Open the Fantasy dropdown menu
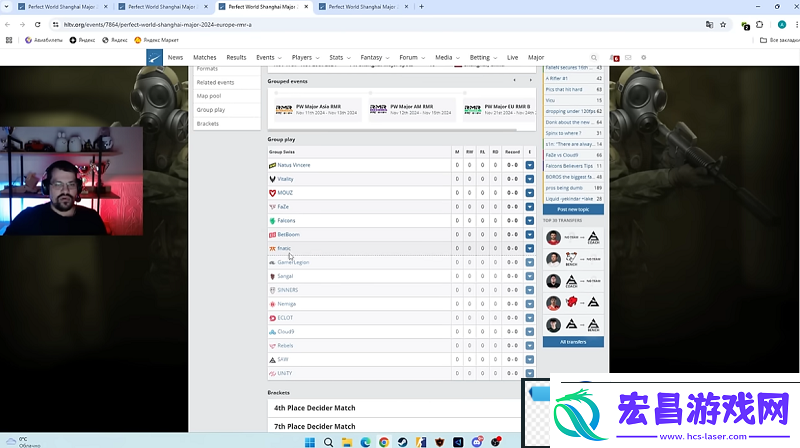 (374, 58)
